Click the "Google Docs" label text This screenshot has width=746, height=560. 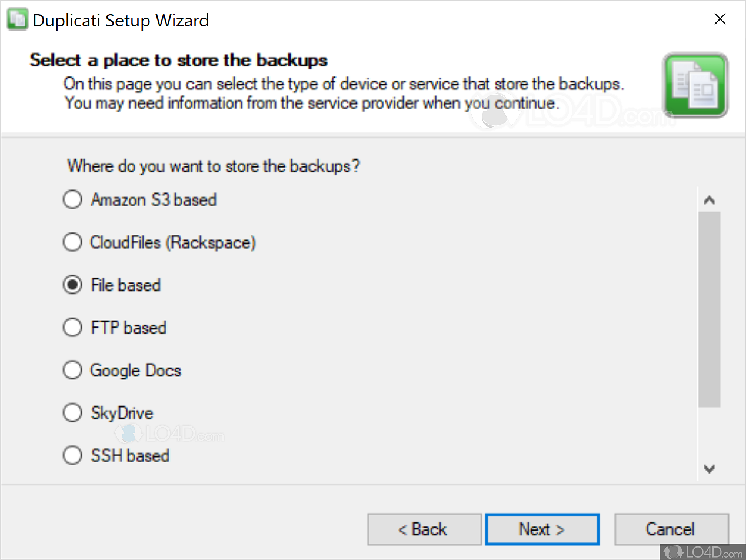pyautogui.click(x=136, y=371)
